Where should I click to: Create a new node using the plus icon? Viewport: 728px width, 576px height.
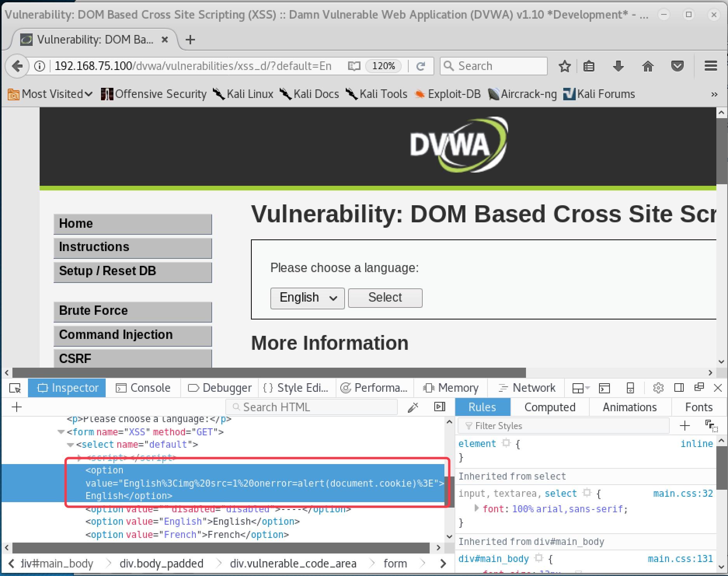tap(16, 407)
